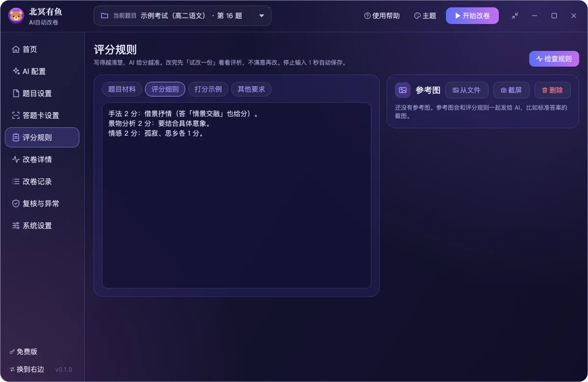
Task: Click 截屏 to capture a screenshot
Action: (512, 90)
